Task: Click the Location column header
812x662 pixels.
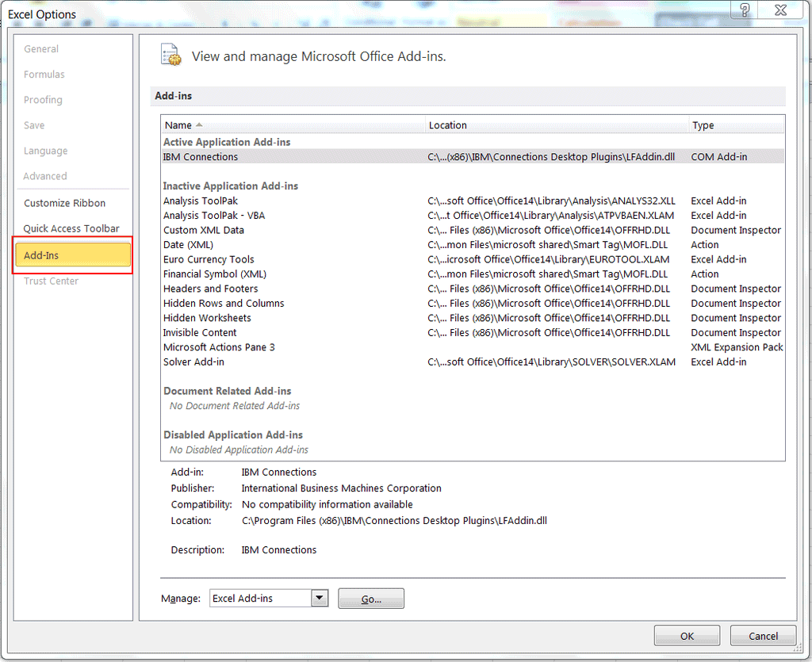Action: 446,124
